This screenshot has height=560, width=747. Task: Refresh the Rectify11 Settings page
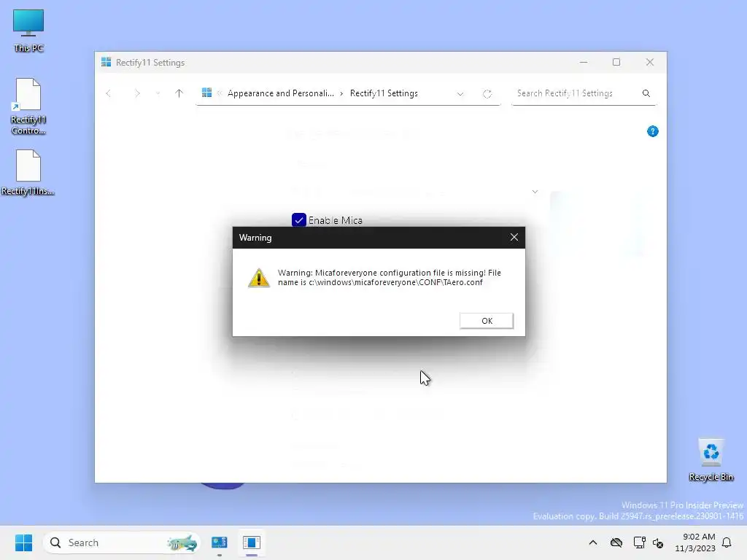point(487,94)
